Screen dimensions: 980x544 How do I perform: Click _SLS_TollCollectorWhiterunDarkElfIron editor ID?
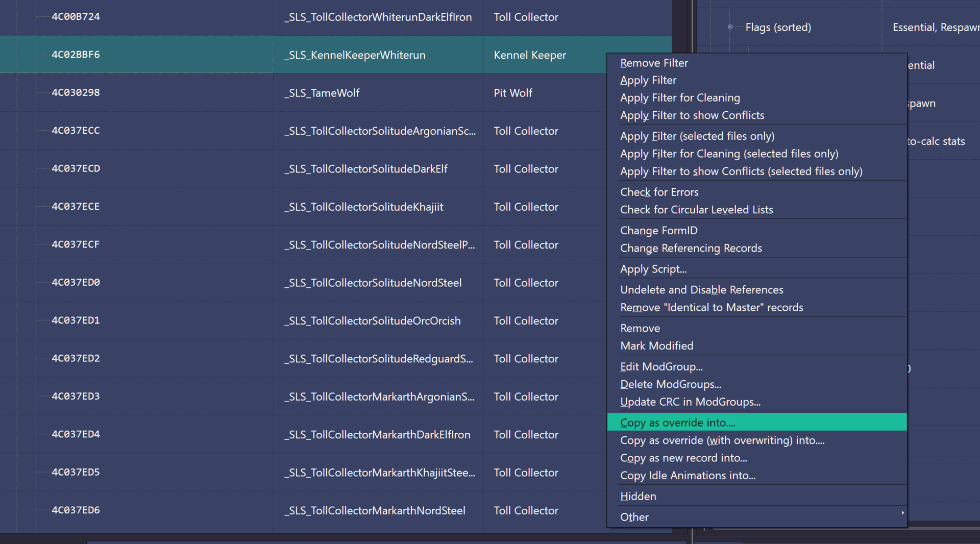tap(378, 17)
